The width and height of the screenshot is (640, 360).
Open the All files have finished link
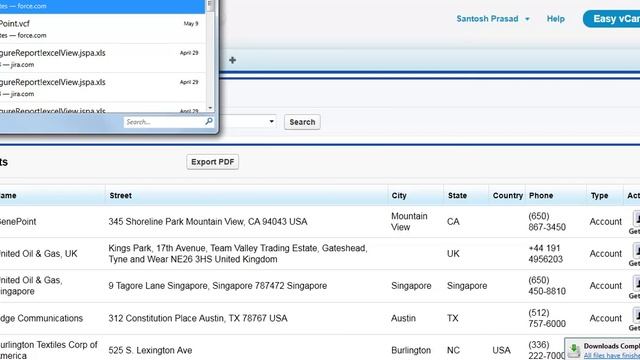pyautogui.click(x=611, y=356)
